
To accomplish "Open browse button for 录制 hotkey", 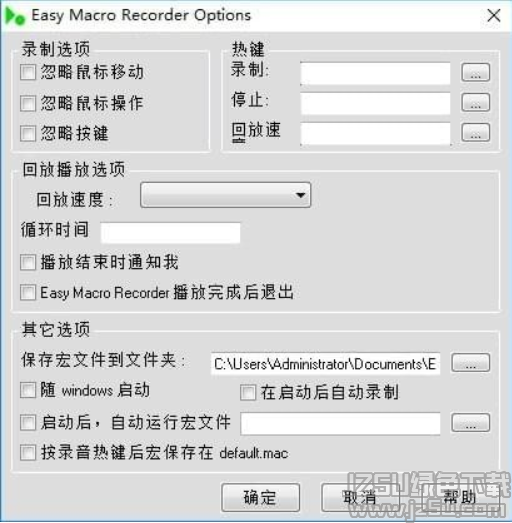I will point(476,72).
